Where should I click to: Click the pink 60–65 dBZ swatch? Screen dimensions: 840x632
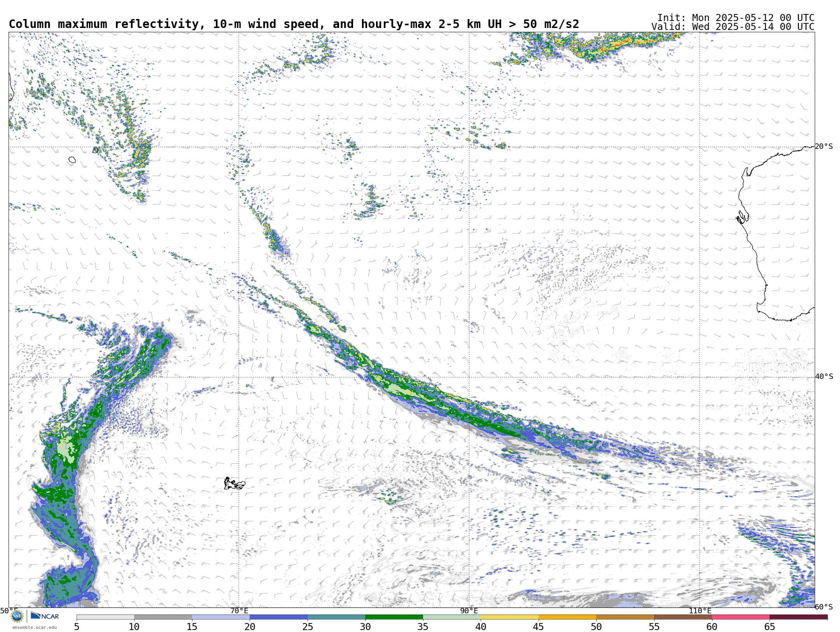740,617
